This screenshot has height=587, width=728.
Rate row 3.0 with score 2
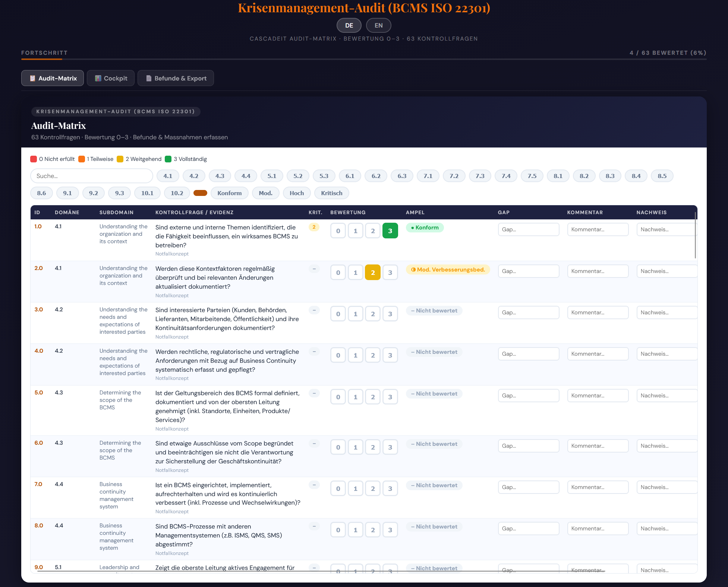[373, 314]
